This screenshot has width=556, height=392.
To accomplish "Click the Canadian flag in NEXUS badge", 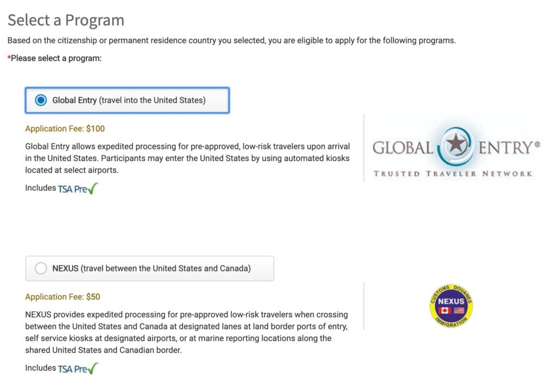I will 445,311.
